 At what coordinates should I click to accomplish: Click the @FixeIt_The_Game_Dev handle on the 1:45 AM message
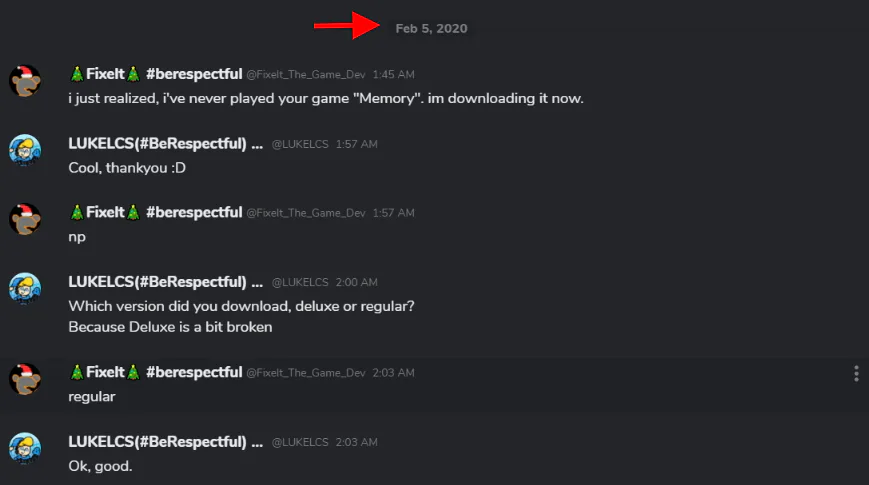click(x=306, y=74)
